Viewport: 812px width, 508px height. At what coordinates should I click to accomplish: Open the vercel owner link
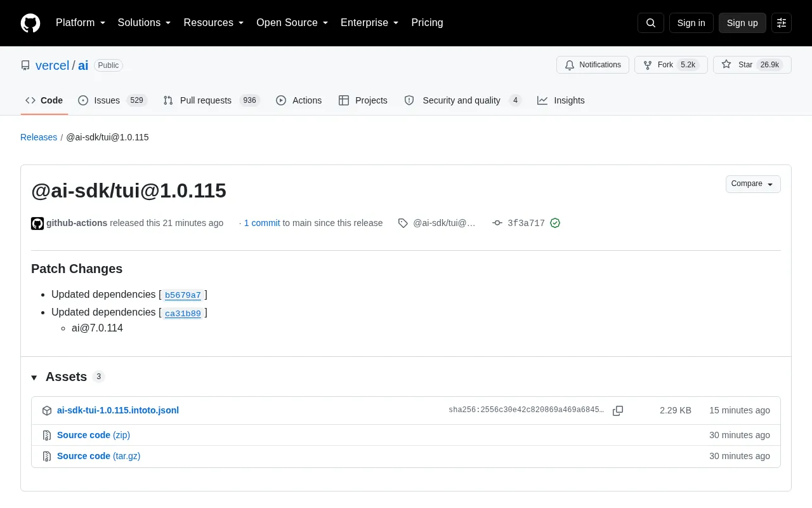click(x=52, y=65)
